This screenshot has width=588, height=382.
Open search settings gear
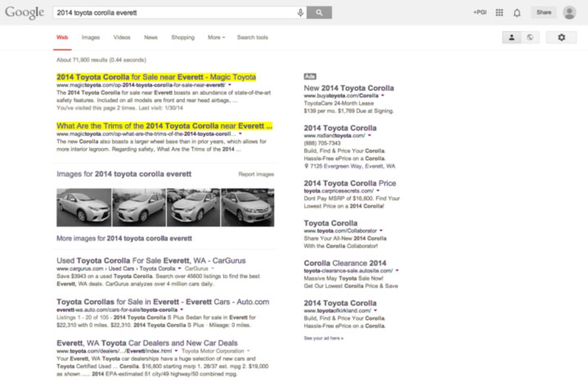[x=561, y=37]
